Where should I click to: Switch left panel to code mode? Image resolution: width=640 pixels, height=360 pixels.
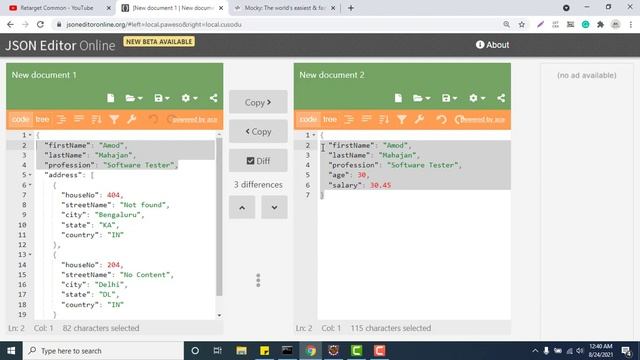point(20,119)
